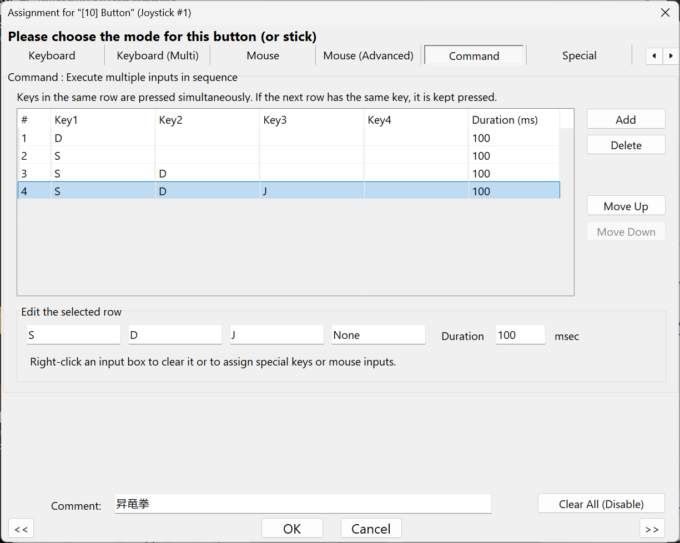Move the selected row up

click(626, 206)
